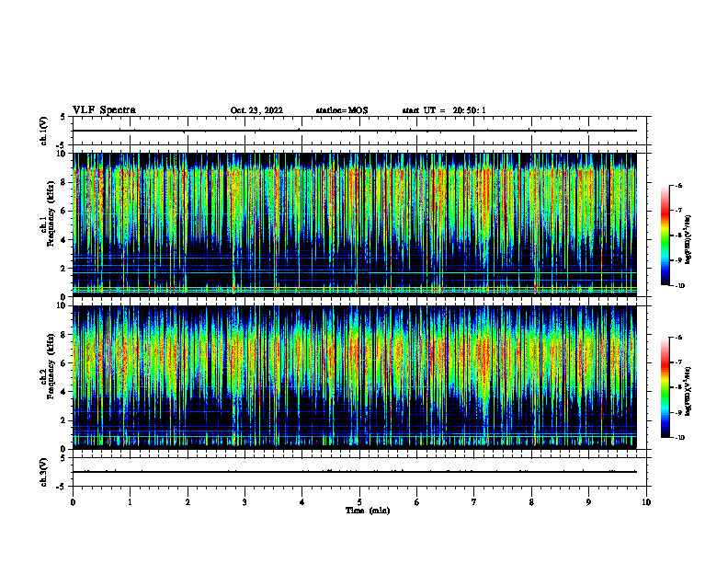
Task: Click time axis tick label "1"
Action: [130, 502]
